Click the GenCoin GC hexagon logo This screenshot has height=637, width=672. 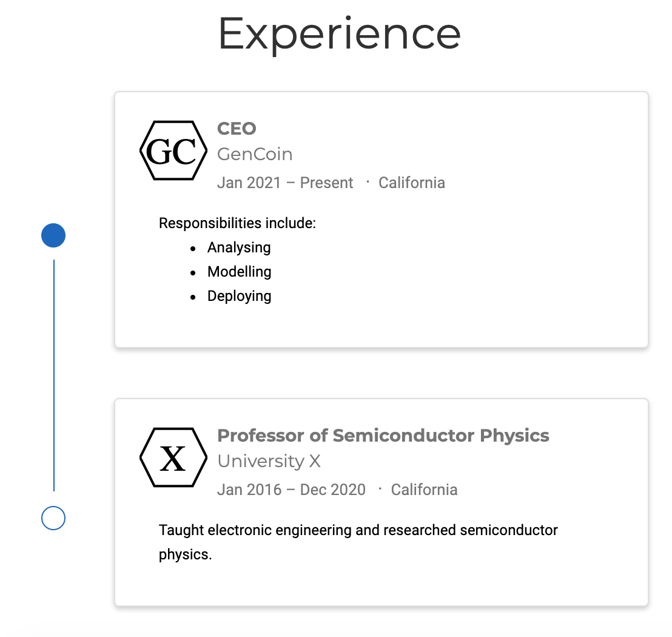point(173,150)
